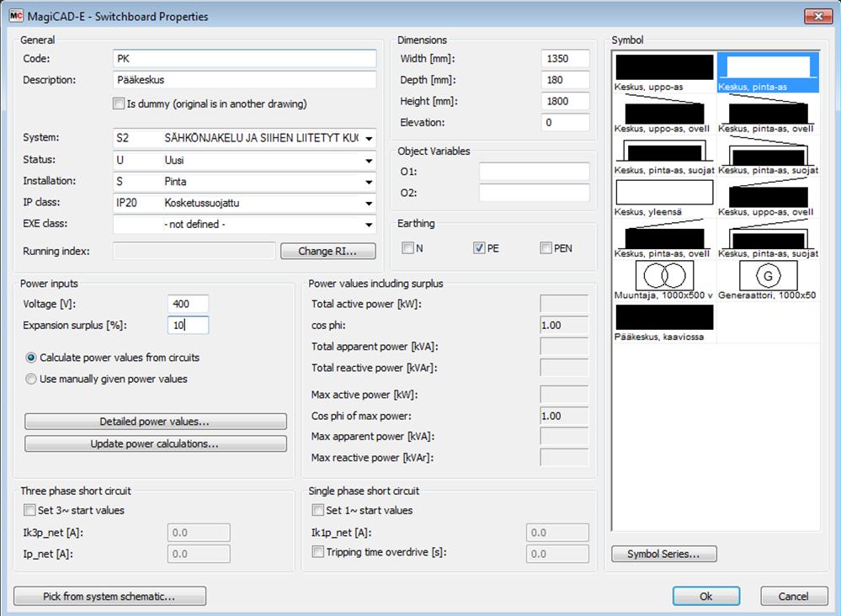Screen dimensions: 841x616
Task: Click the 'Cos phi of max power' field
Action: [x=564, y=416]
